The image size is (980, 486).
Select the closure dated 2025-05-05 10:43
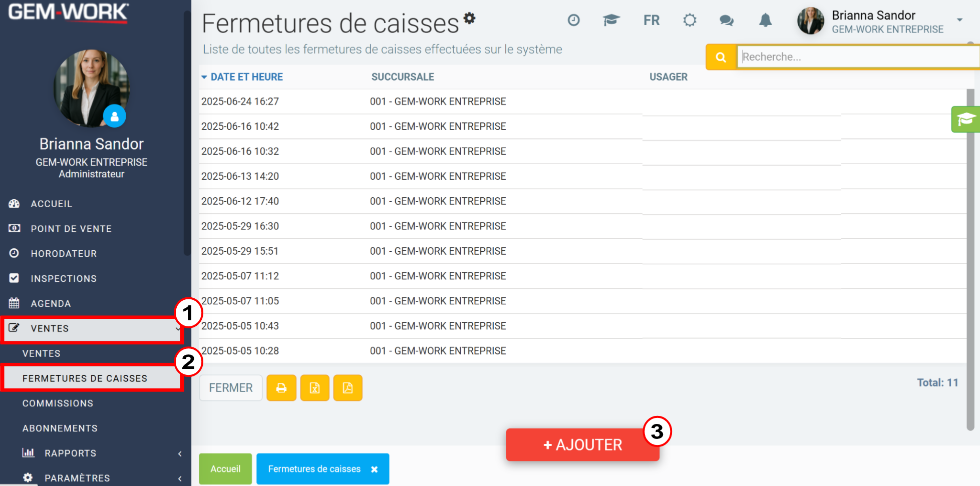click(582, 326)
